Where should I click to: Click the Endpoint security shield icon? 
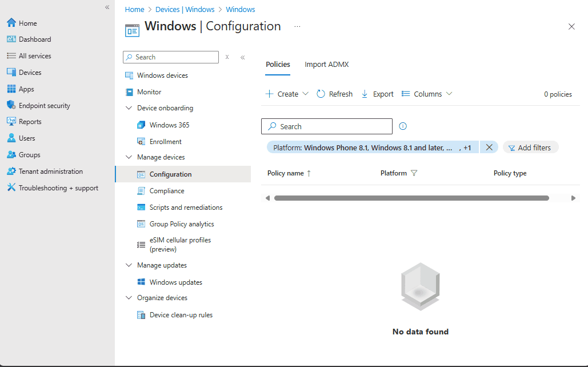(x=11, y=105)
